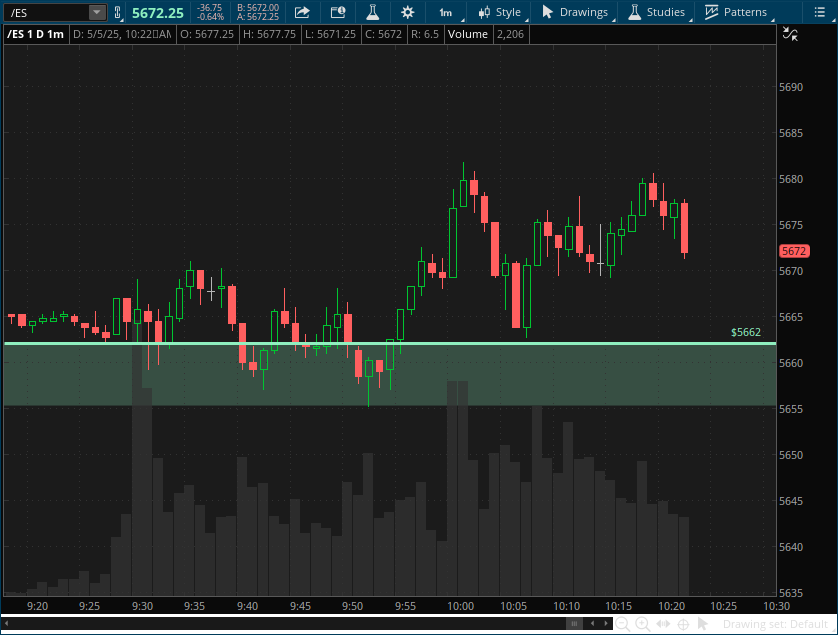The height and width of the screenshot is (635, 838).
Task: Open the Patterns menu
Action: click(736, 12)
